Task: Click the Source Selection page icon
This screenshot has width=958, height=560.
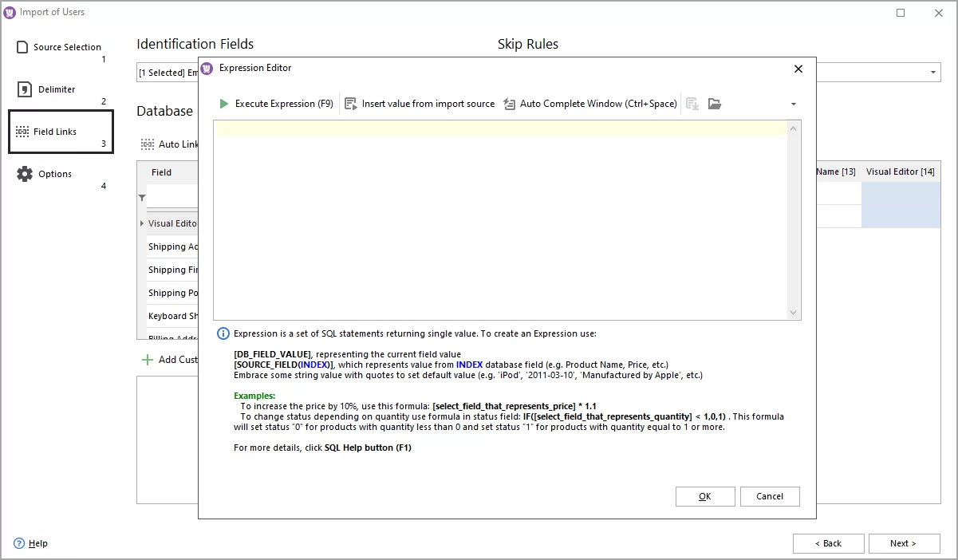Action: (24, 47)
